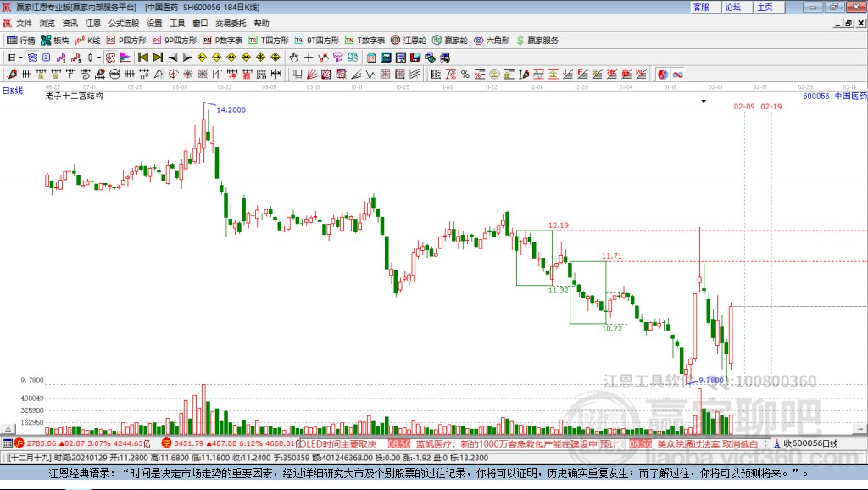The height and width of the screenshot is (490, 868).
Task: Click the 02-09 date marker
Action: tap(744, 106)
